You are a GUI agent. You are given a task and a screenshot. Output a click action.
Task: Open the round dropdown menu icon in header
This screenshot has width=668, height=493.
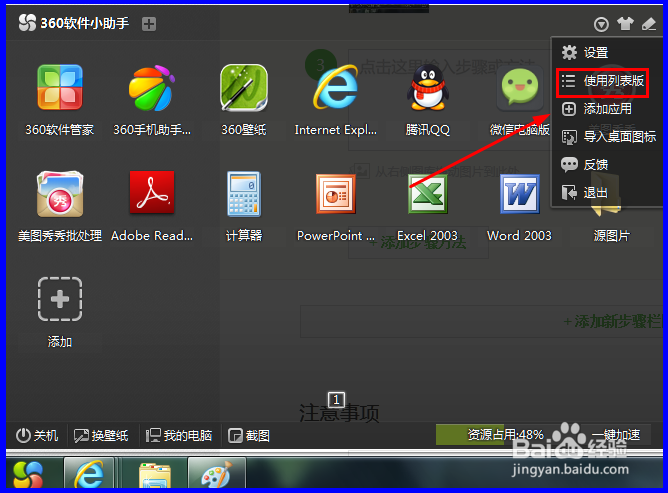[601, 24]
